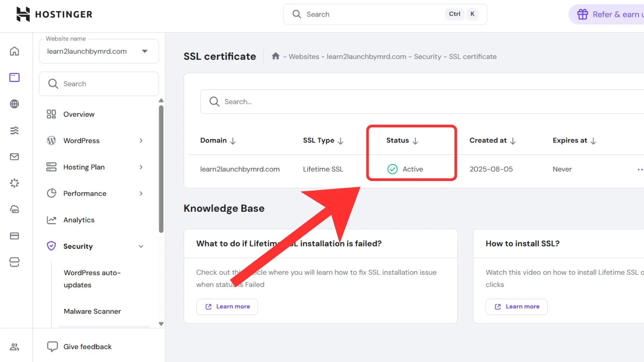Click magnifier icon in sidebar search
This screenshot has height=362, width=644.
point(53,83)
